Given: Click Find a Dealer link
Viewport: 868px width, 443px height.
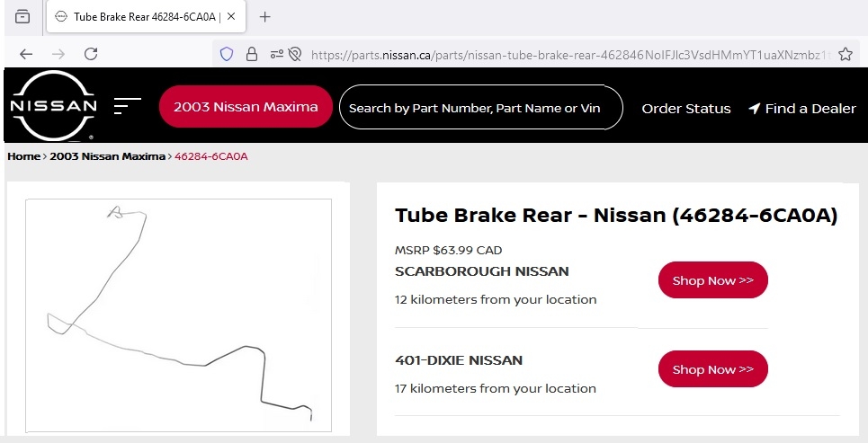Looking at the screenshot, I should pos(802,109).
